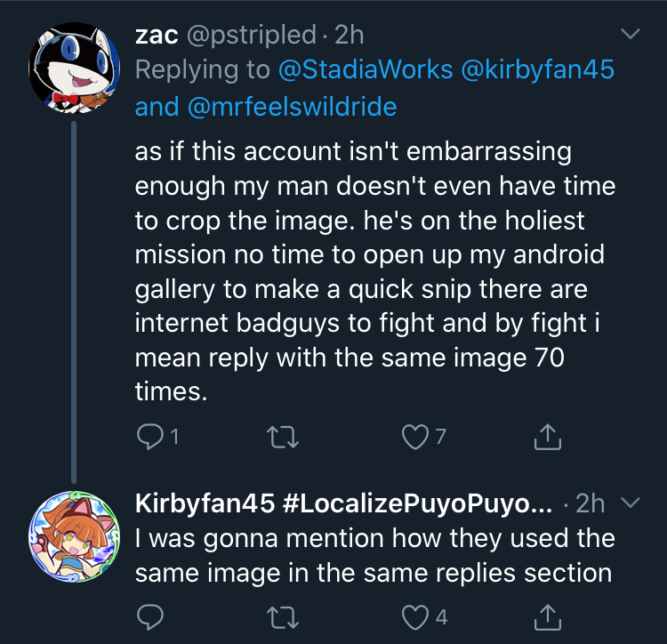
Task: Reply to Kirbyfan45's tweet via comment icon
Action: [x=150, y=616]
